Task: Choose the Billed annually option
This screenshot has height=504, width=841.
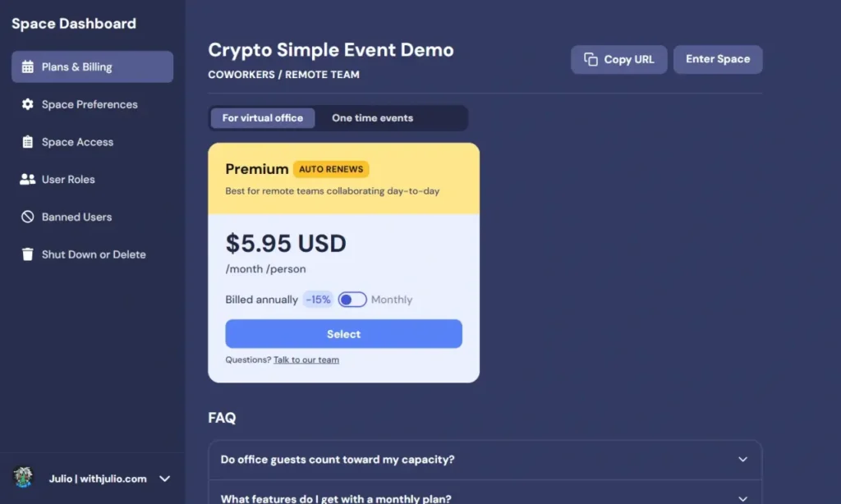Action: 261,299
